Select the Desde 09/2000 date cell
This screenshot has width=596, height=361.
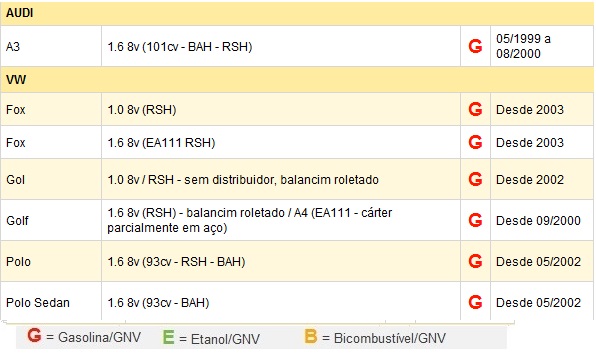(x=542, y=220)
